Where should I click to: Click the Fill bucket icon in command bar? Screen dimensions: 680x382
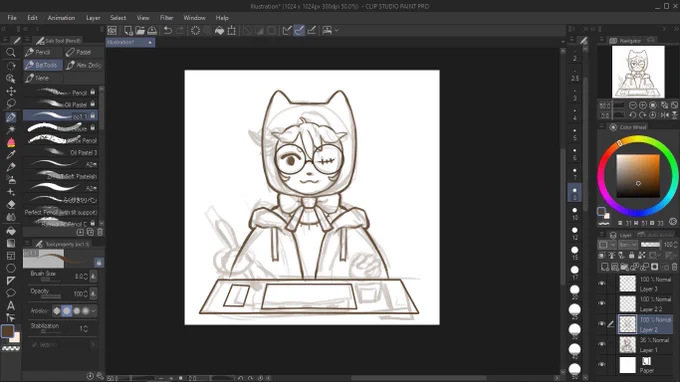(219, 30)
